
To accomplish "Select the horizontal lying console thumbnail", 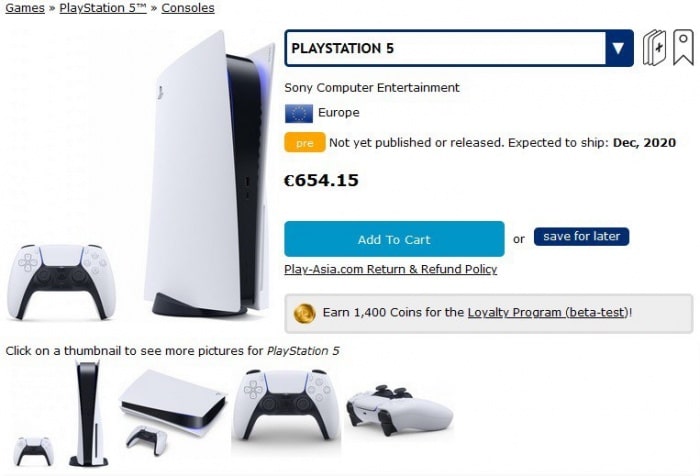I will [173, 411].
